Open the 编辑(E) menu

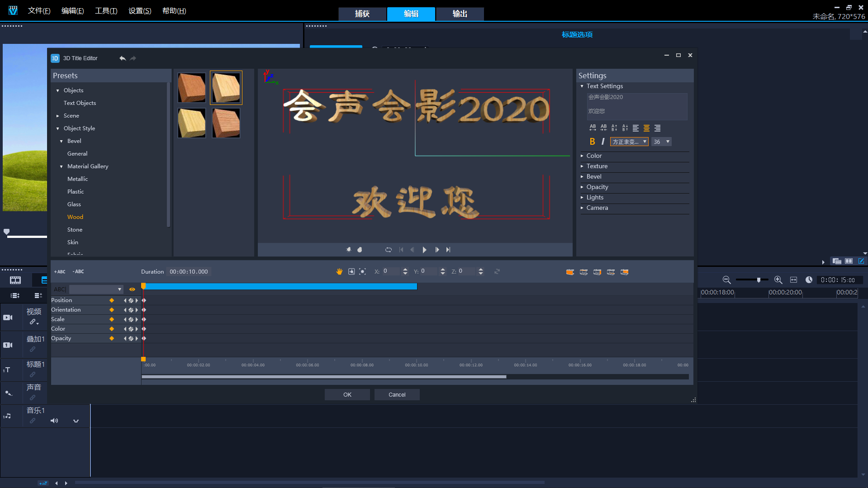click(x=73, y=10)
